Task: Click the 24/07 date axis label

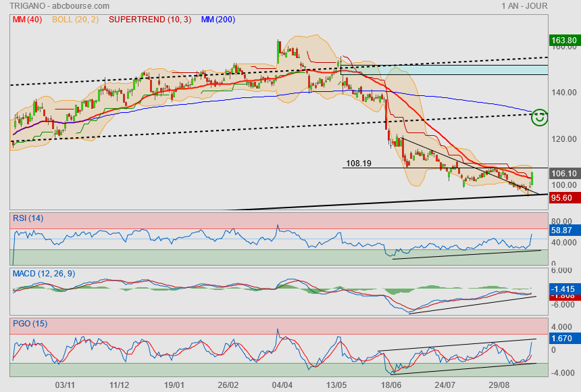Action: (x=445, y=385)
